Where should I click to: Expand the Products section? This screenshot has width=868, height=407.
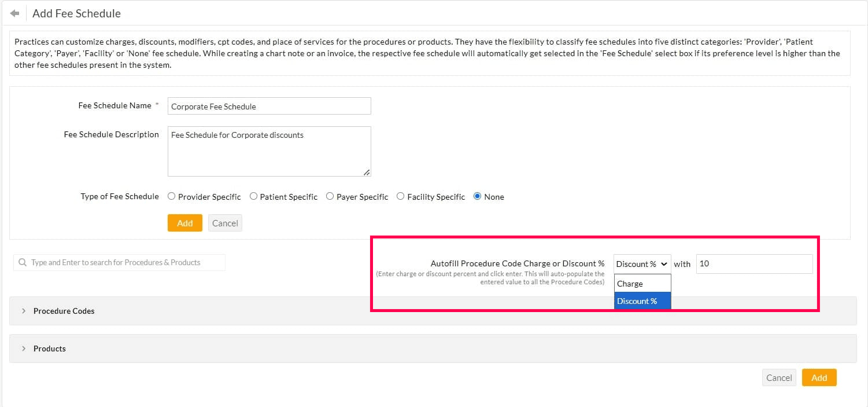click(x=49, y=348)
